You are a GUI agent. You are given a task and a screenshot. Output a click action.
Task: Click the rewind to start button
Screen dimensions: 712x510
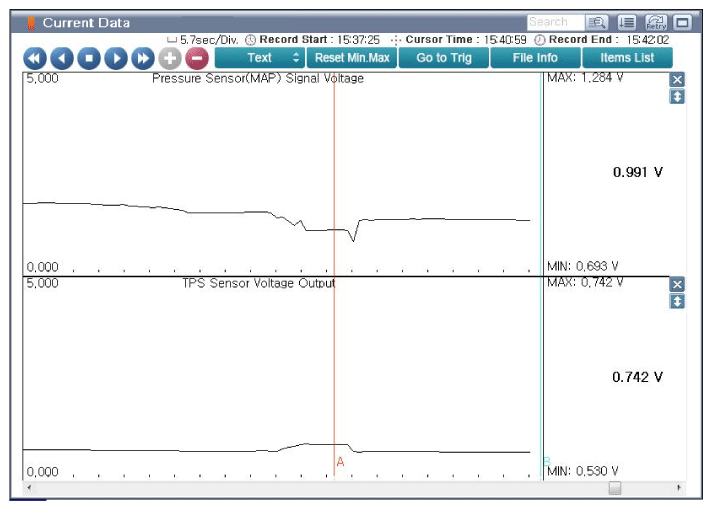click(x=34, y=58)
